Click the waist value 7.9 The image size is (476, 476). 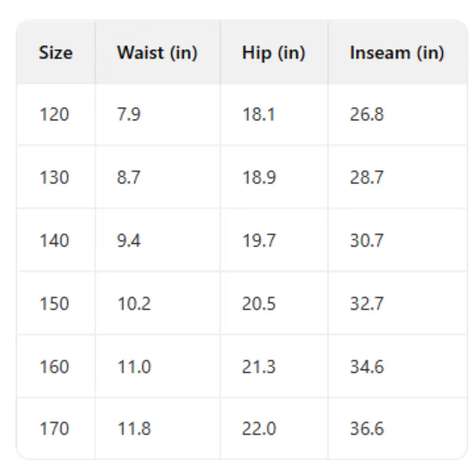click(129, 114)
